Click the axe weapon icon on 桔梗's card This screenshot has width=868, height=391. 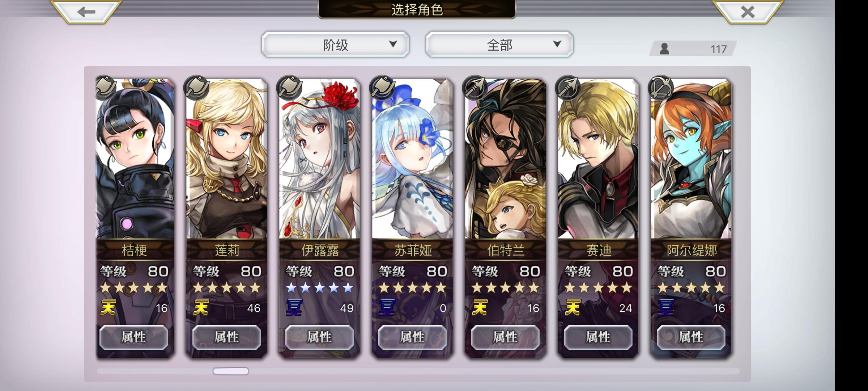[106, 88]
